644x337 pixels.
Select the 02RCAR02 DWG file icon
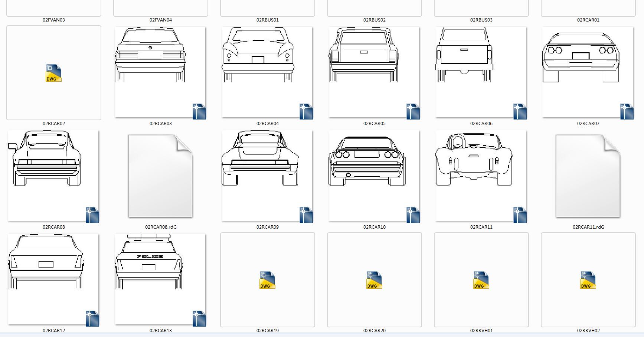coord(53,73)
